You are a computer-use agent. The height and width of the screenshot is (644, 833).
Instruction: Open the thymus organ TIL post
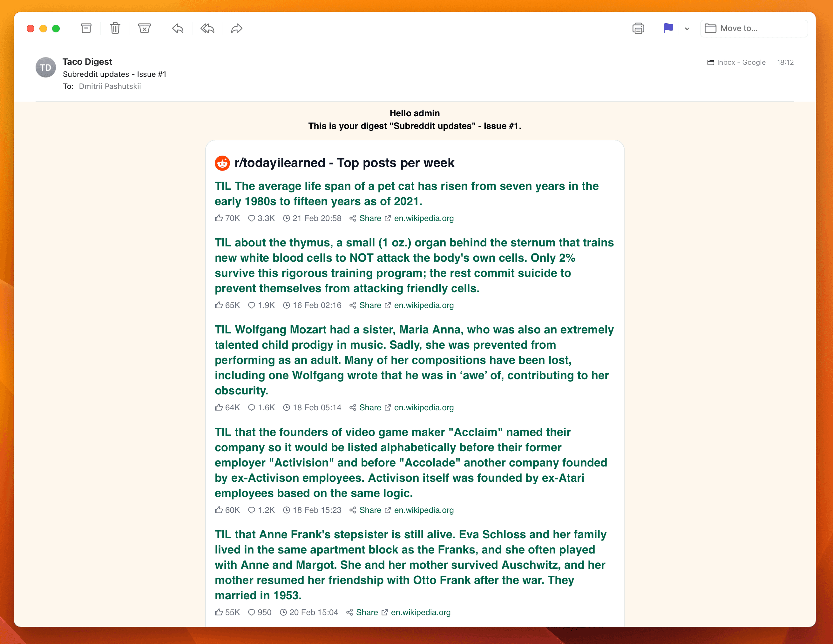[x=414, y=265]
